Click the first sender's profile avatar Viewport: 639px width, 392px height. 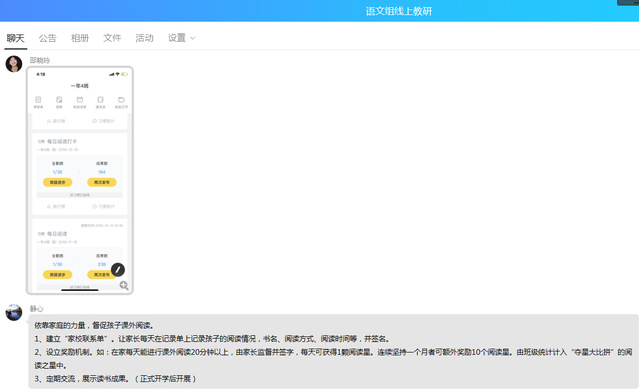coord(14,64)
